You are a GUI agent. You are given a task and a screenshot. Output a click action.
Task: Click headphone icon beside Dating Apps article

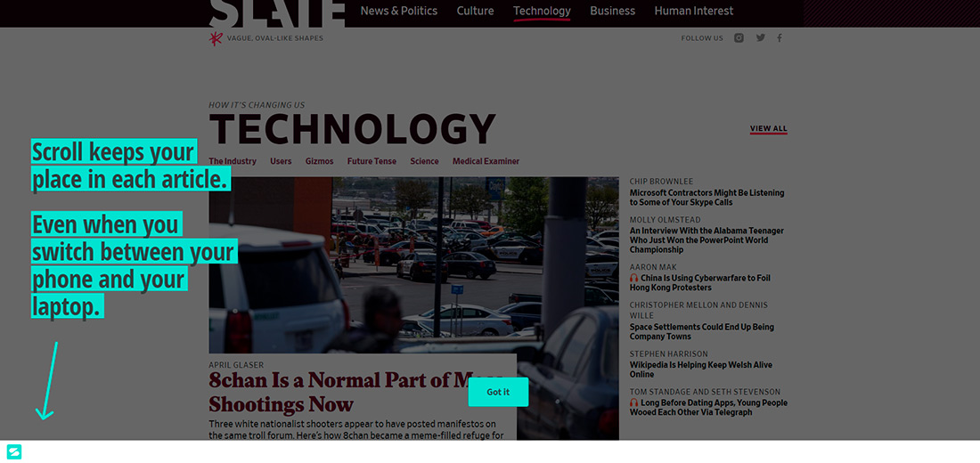click(x=634, y=402)
